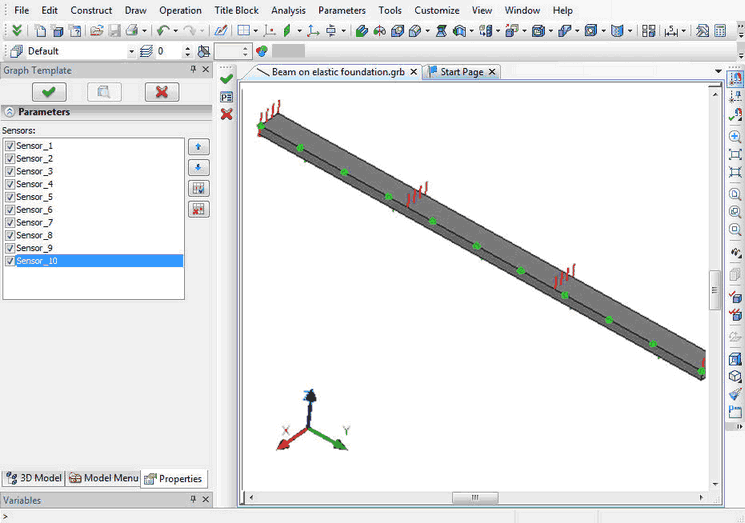The height and width of the screenshot is (523, 745).
Task: Open the document tabs list dropdown arrow
Action: click(x=718, y=72)
